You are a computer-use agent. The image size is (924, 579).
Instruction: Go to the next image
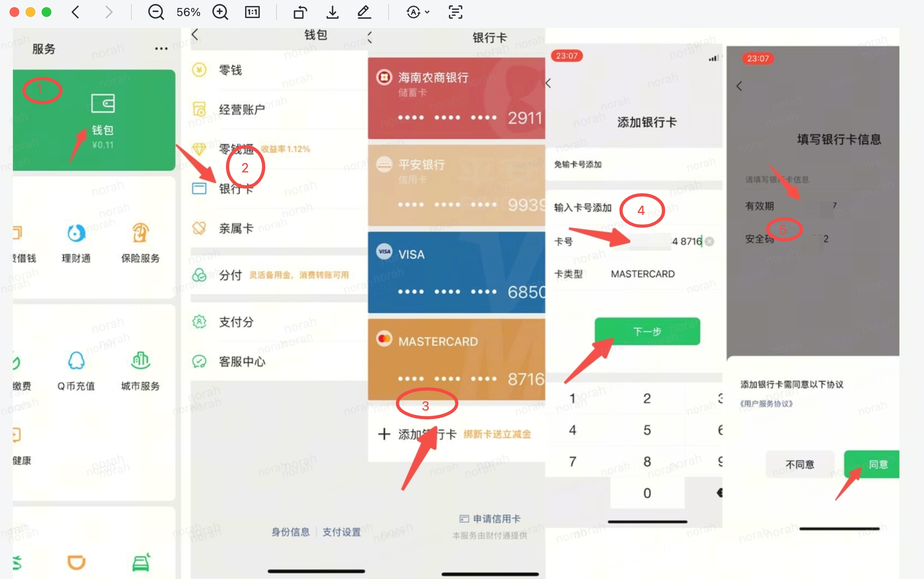(109, 12)
